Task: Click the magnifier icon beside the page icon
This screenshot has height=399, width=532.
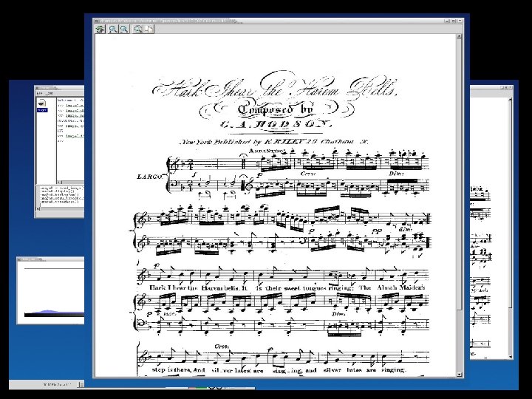Action: (137, 29)
